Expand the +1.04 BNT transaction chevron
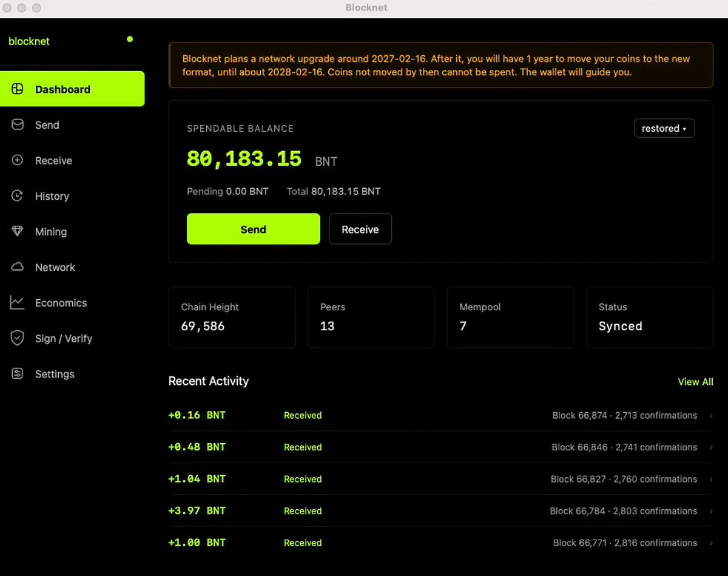The image size is (728, 576). pos(711,479)
